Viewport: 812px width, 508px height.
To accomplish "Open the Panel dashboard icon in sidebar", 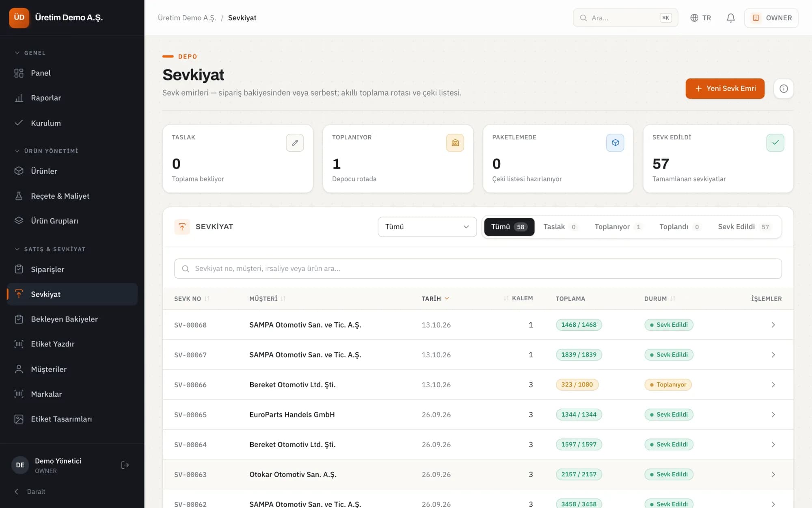I will 19,73.
